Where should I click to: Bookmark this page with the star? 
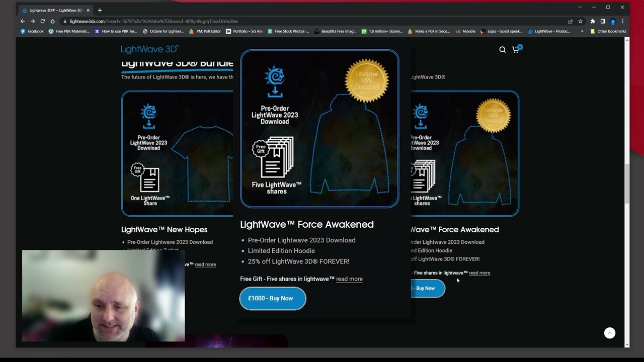tap(580, 21)
